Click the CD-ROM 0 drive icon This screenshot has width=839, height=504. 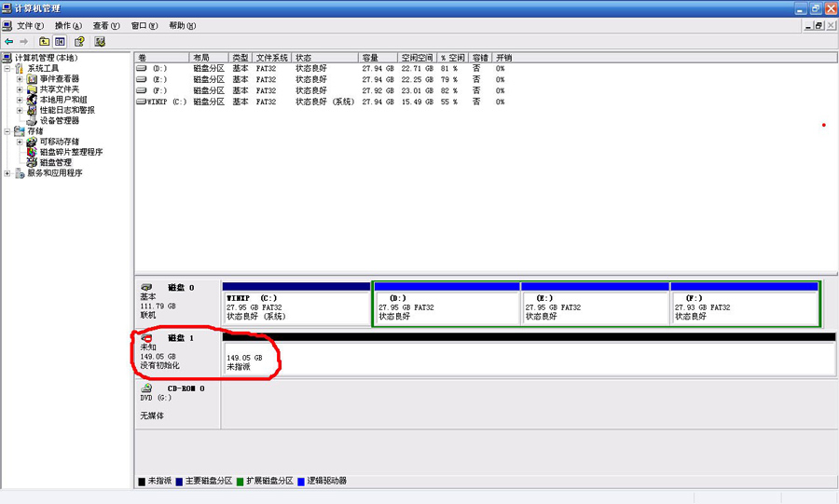(147, 388)
